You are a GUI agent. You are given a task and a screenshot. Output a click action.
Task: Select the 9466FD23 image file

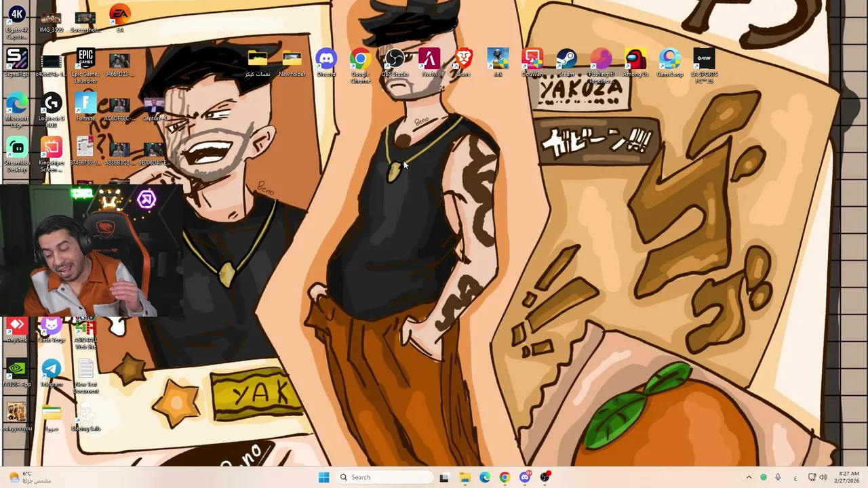click(x=119, y=64)
